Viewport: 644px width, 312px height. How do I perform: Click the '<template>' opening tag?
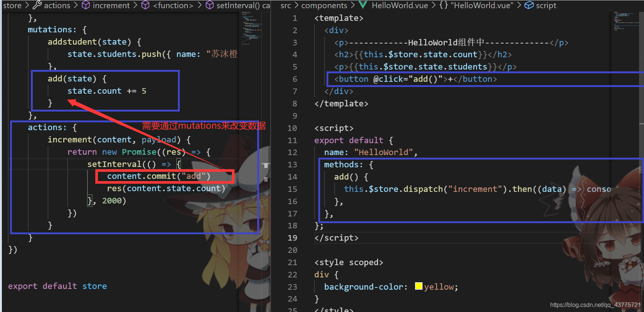[339, 18]
